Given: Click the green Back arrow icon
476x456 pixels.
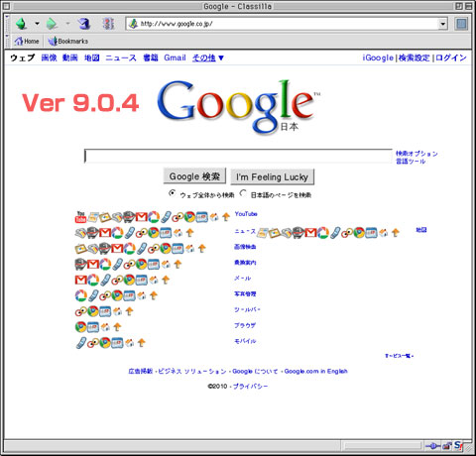Looking at the screenshot, I should tap(22, 24).
